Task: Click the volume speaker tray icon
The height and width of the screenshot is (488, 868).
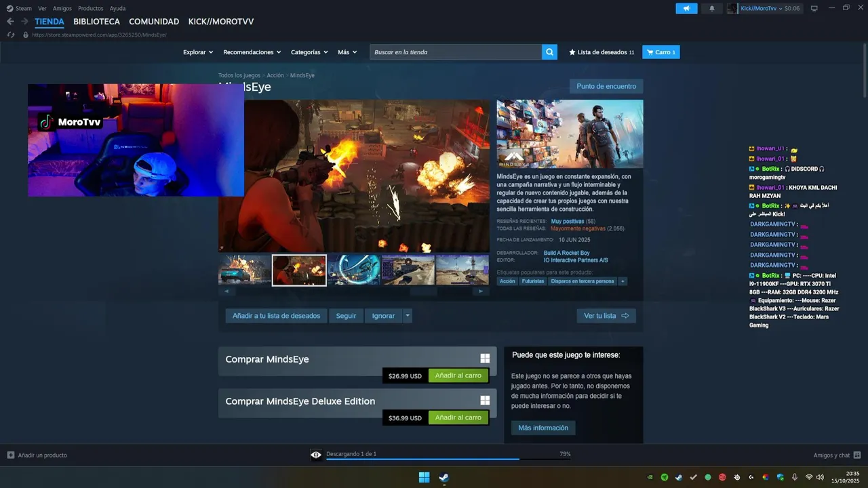Action: point(820,477)
